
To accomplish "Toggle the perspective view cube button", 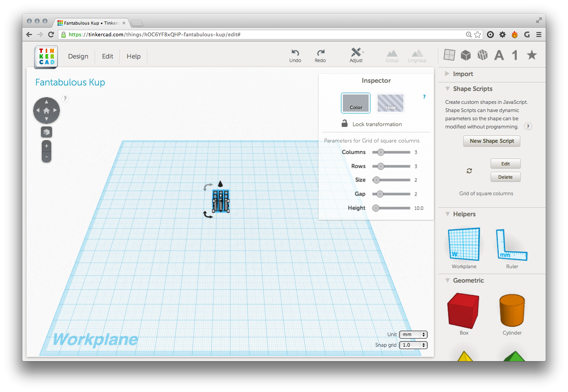I will (47, 132).
